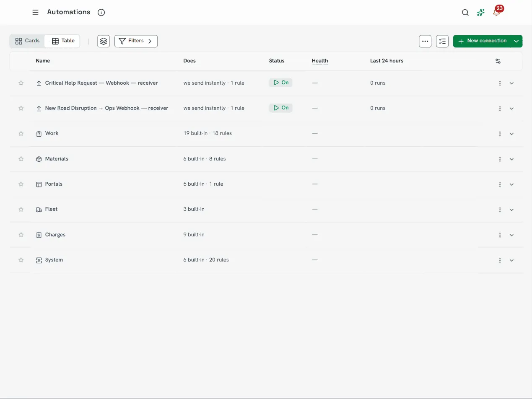Open the search icon
Viewport: 532px width, 399px height.
click(x=465, y=13)
